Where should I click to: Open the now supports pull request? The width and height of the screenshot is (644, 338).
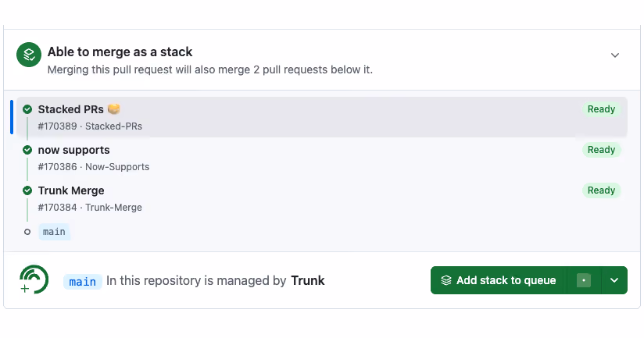click(74, 150)
